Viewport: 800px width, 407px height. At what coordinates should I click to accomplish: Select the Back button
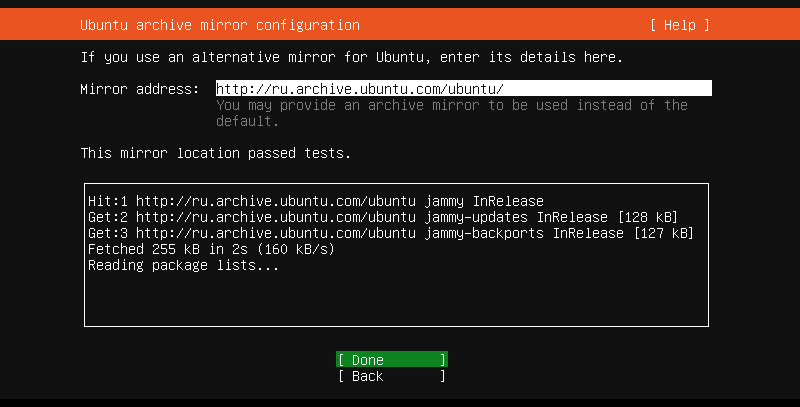pos(391,376)
